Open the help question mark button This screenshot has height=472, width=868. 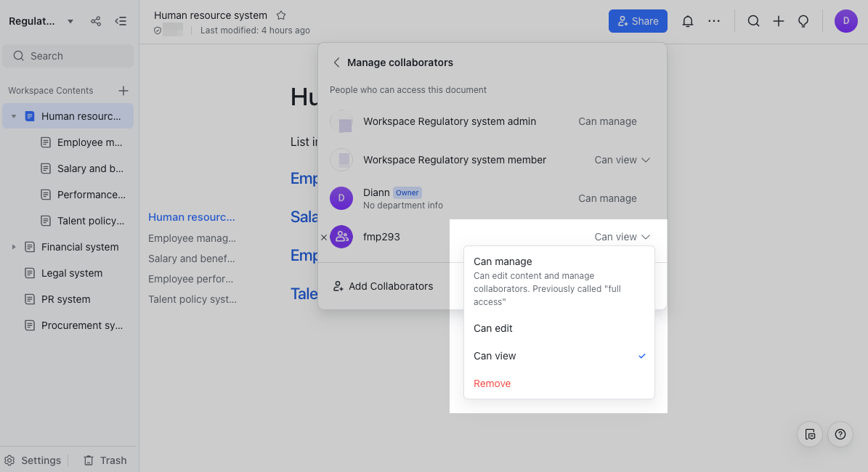point(840,434)
